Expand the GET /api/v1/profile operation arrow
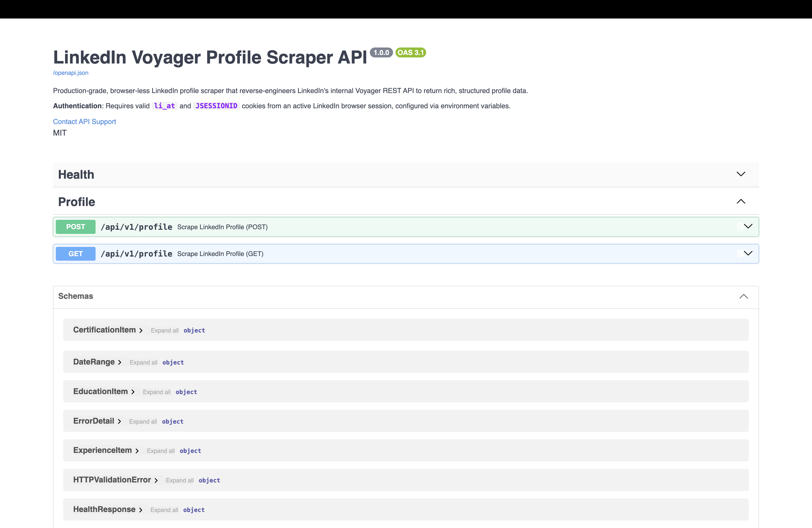Image resolution: width=812 pixels, height=528 pixels. [748, 253]
